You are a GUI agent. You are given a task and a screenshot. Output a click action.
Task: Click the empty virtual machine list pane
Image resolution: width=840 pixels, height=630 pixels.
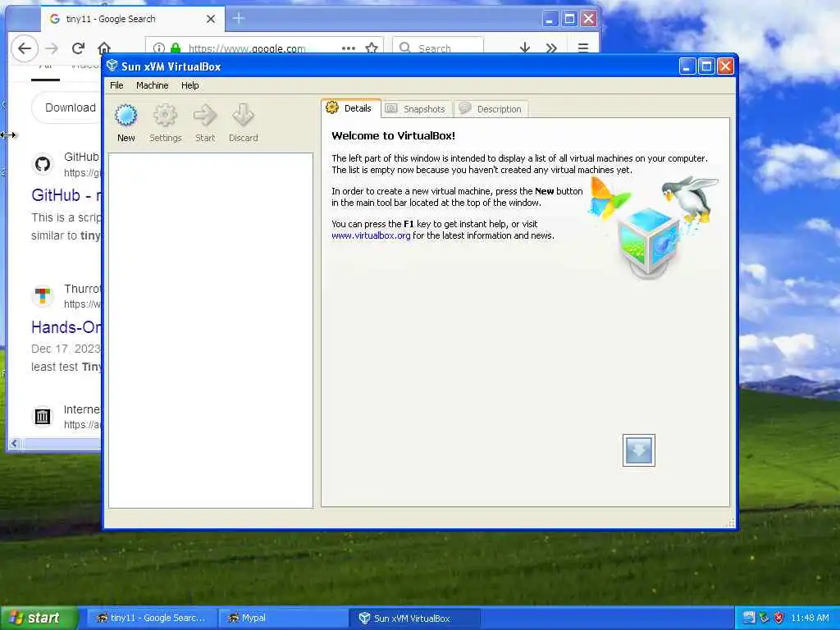[x=211, y=331]
